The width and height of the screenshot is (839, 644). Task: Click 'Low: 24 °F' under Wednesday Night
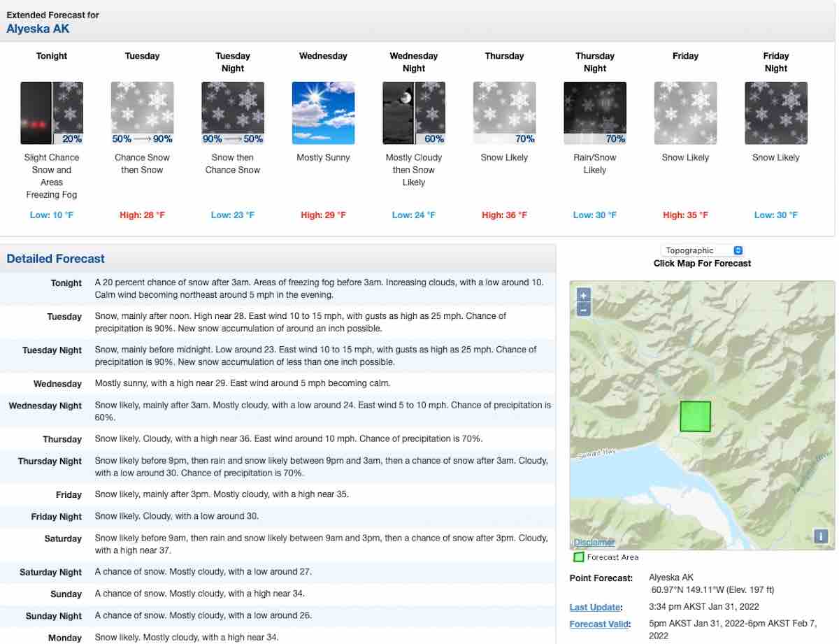click(x=414, y=215)
